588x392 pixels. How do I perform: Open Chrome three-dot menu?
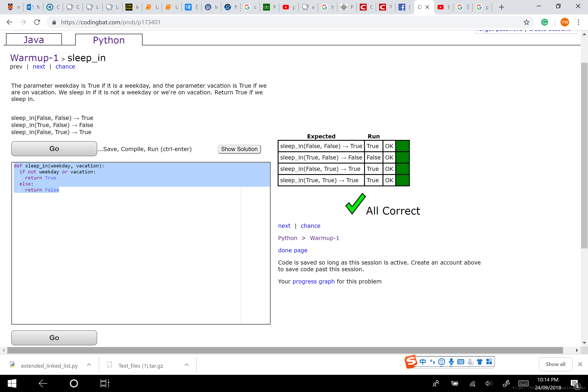[579, 22]
